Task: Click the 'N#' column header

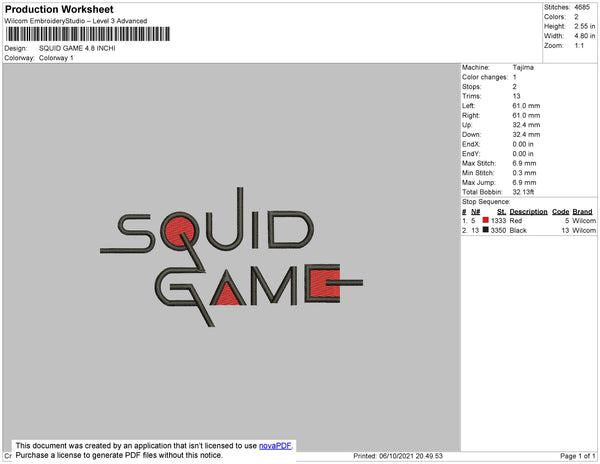Action: click(476, 212)
